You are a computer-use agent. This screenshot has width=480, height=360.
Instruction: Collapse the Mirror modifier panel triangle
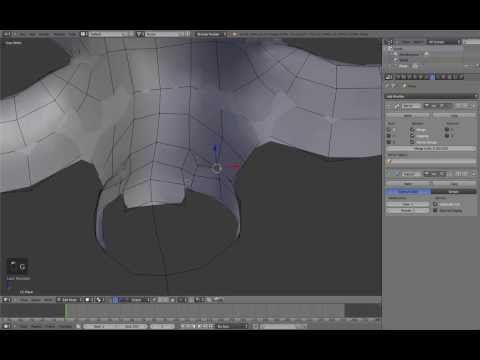(388, 106)
